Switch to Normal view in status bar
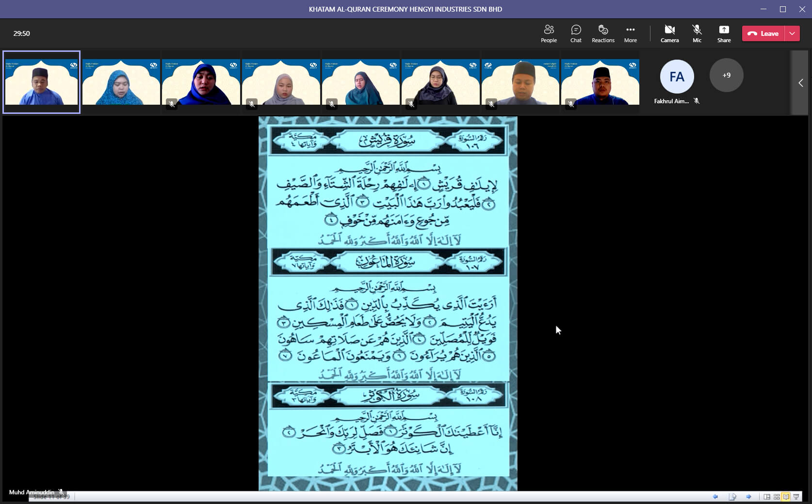 coord(766,497)
